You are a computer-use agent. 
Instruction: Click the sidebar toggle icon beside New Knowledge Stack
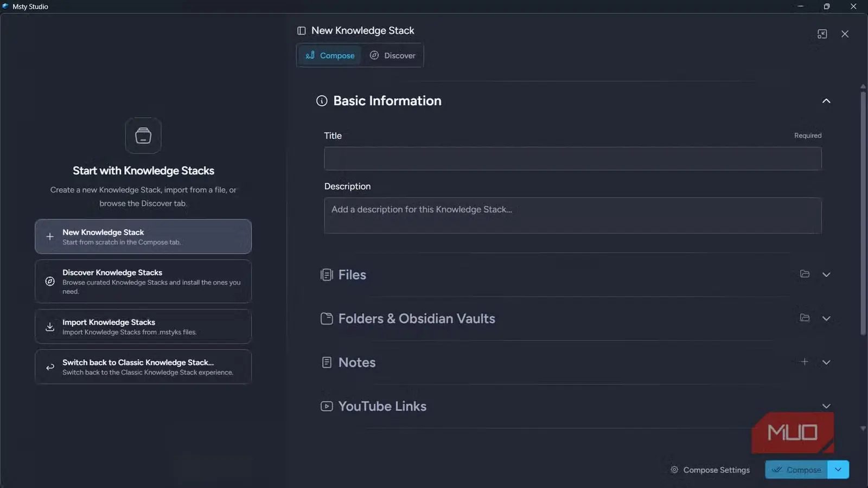(x=302, y=31)
